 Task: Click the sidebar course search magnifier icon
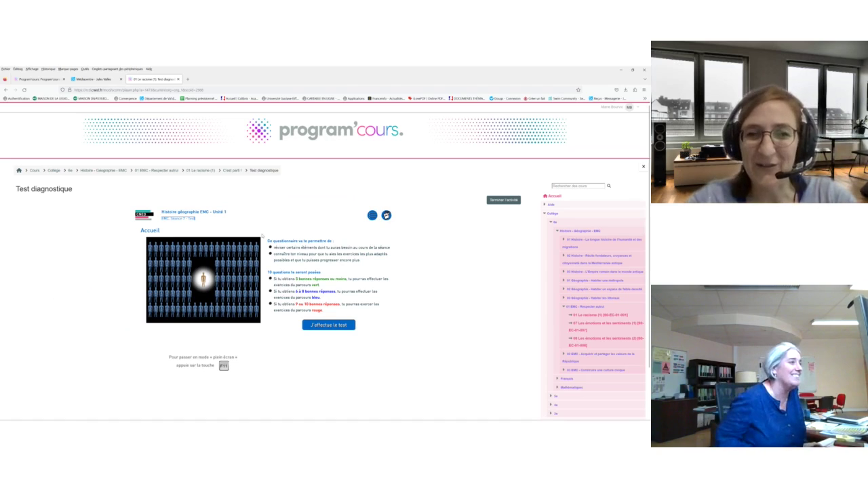[x=608, y=186]
